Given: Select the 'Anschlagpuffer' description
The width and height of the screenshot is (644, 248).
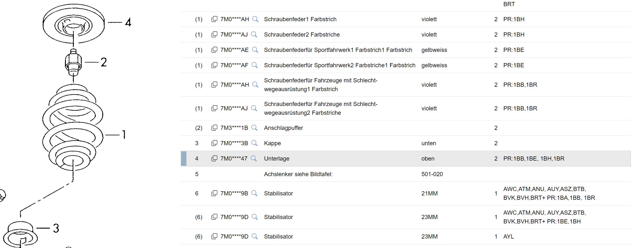Looking at the screenshot, I should (x=283, y=128).
